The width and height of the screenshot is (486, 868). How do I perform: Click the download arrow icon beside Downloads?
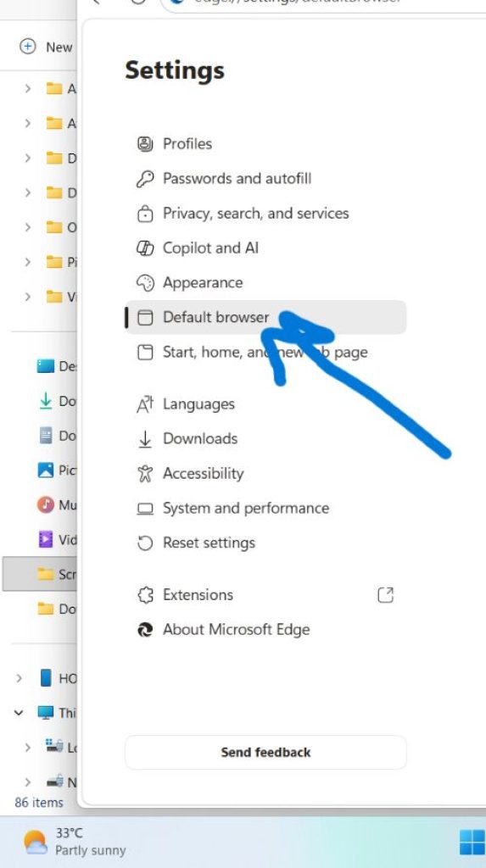[145, 439]
